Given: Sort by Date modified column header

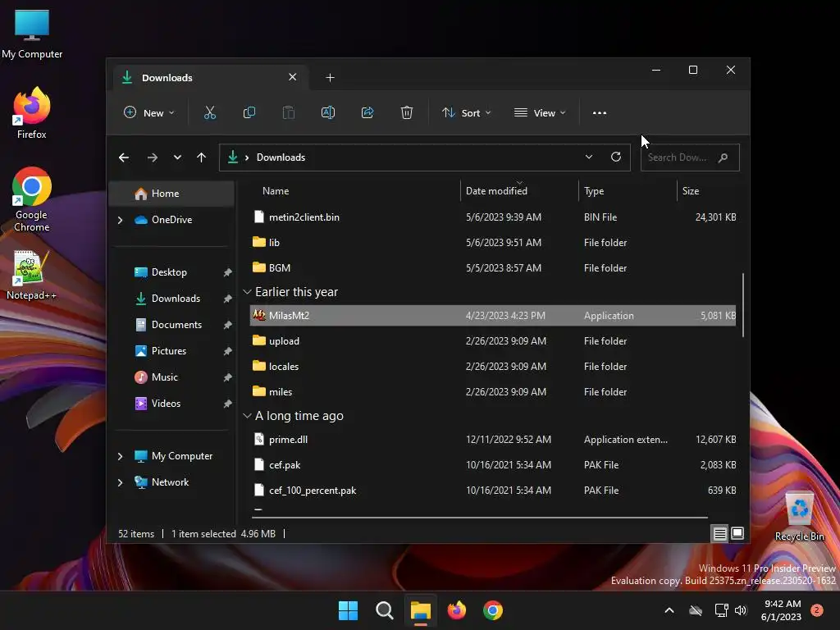Looking at the screenshot, I should click(x=496, y=190).
